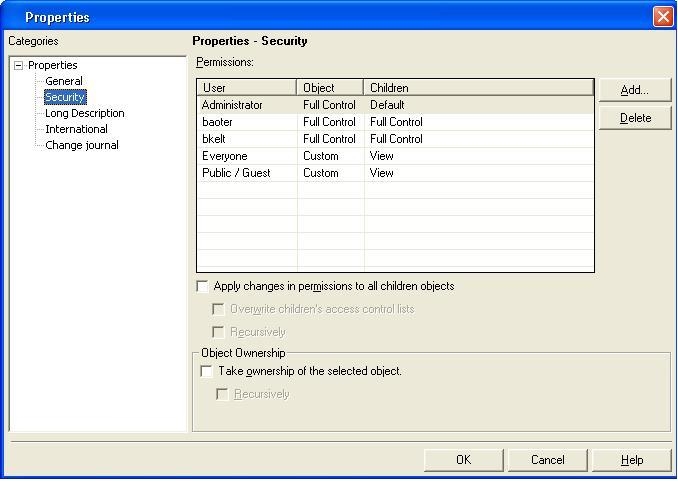Select the baoter user row
This screenshot has width=678, height=484.
(x=395, y=122)
